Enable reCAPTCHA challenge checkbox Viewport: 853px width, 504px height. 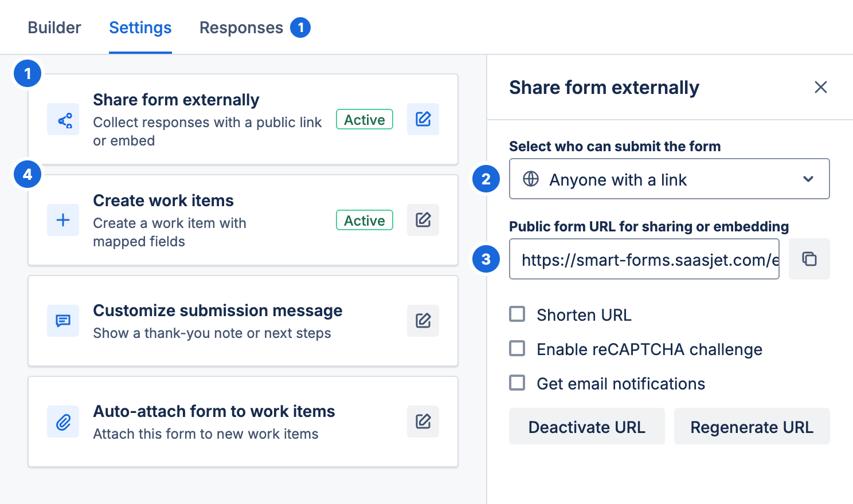tap(517, 348)
